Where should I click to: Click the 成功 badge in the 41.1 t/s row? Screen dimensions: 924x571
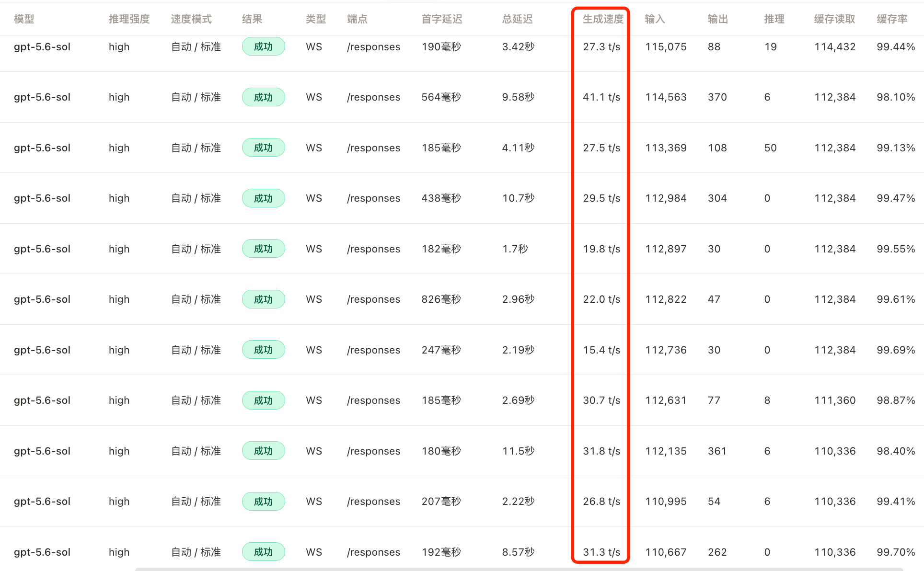coord(264,97)
